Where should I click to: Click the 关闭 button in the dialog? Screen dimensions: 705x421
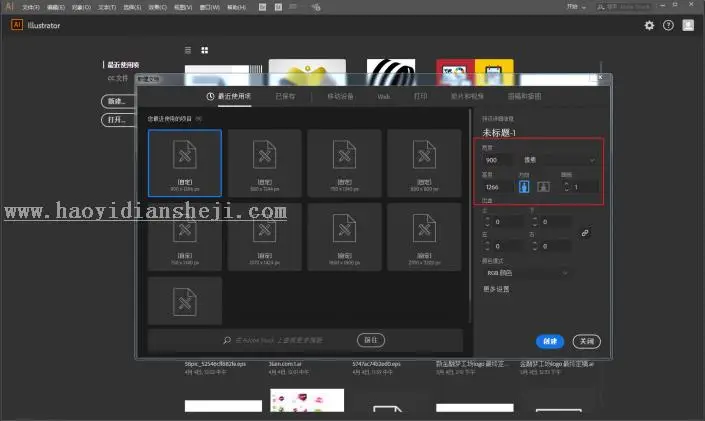pyautogui.click(x=587, y=341)
